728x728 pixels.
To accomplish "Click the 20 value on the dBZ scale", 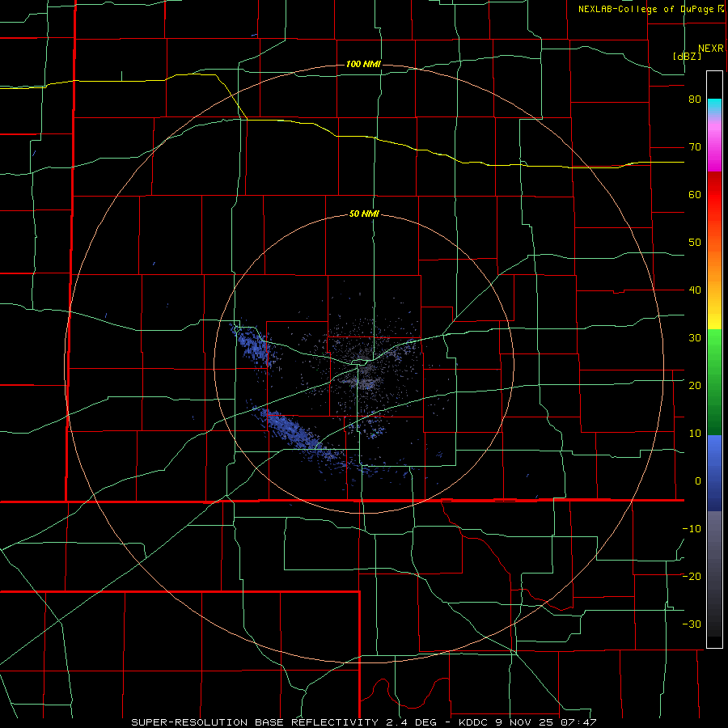I will (695, 386).
